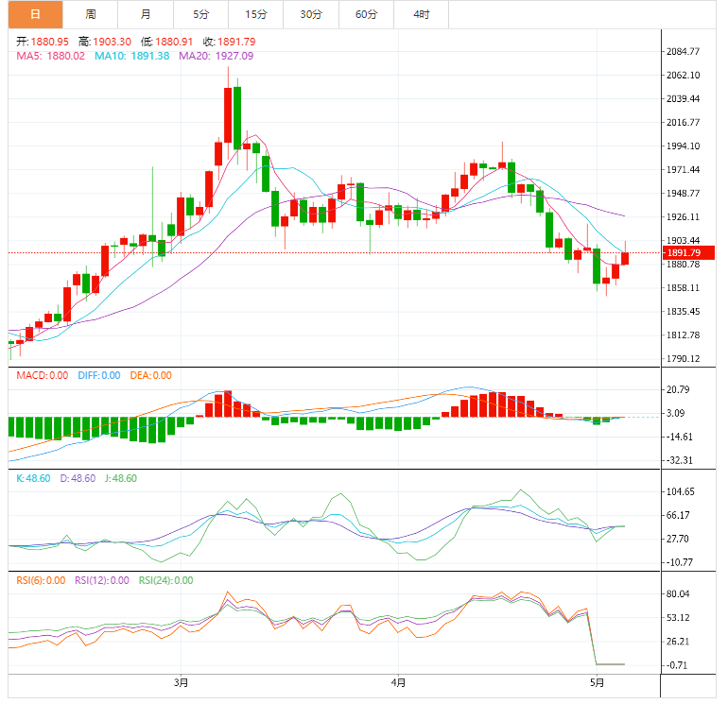Switch to the 4时 timeframe tab

pyautogui.click(x=422, y=14)
